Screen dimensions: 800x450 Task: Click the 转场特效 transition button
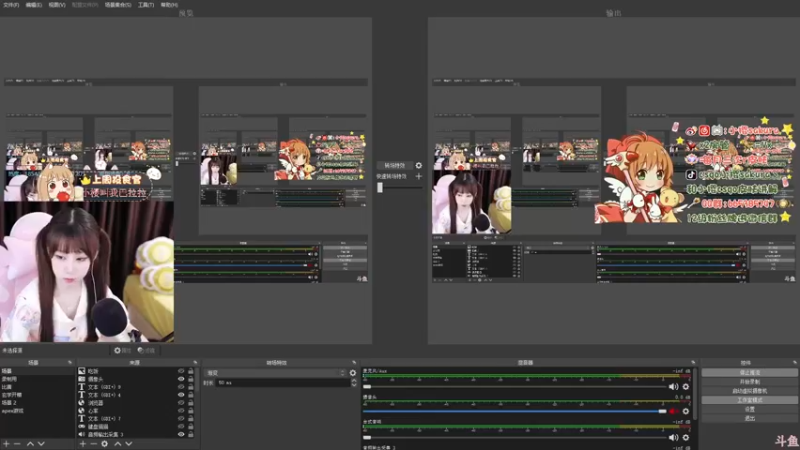tap(394, 165)
